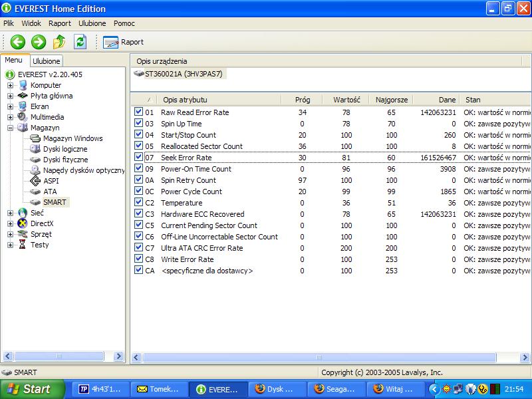
Task: Select drive ST360021A in device list
Action: click(x=184, y=74)
